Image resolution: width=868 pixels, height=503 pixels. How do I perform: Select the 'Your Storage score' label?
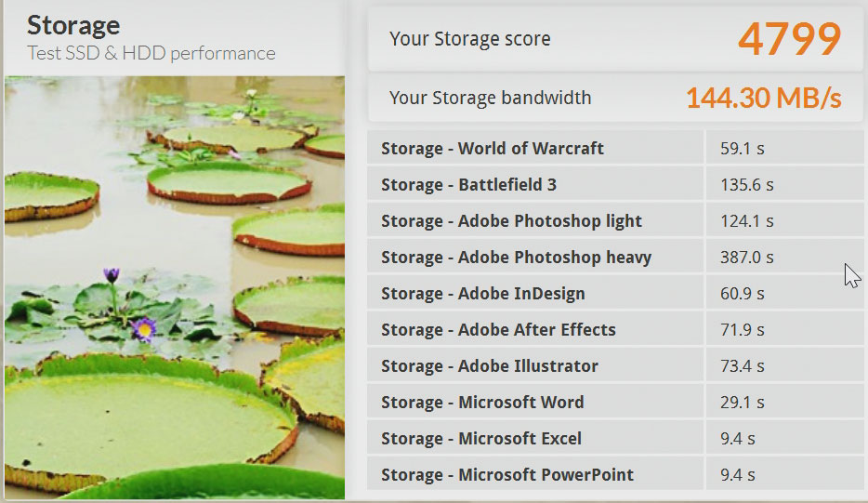tap(469, 39)
